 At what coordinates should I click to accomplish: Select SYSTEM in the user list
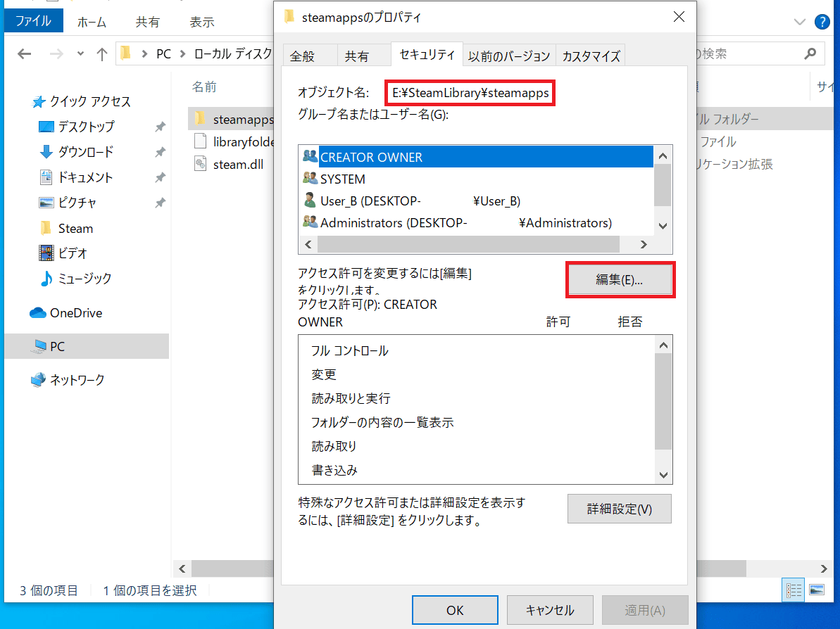pos(476,179)
